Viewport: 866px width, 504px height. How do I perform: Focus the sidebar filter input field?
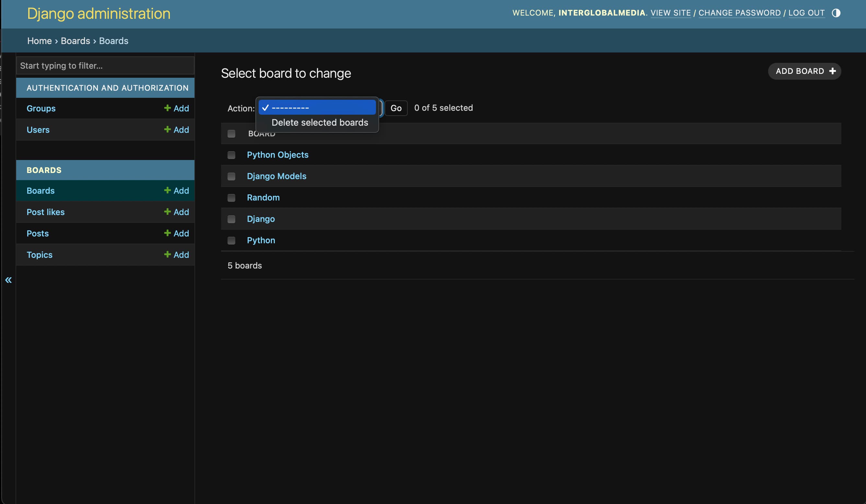pos(105,65)
